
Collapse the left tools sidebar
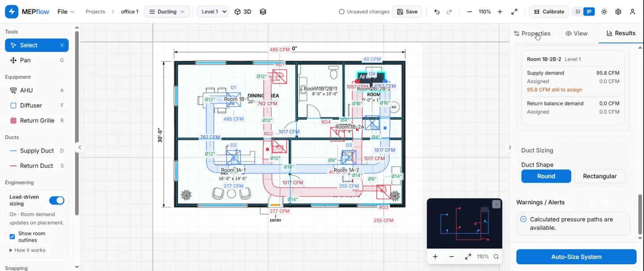pos(80,148)
